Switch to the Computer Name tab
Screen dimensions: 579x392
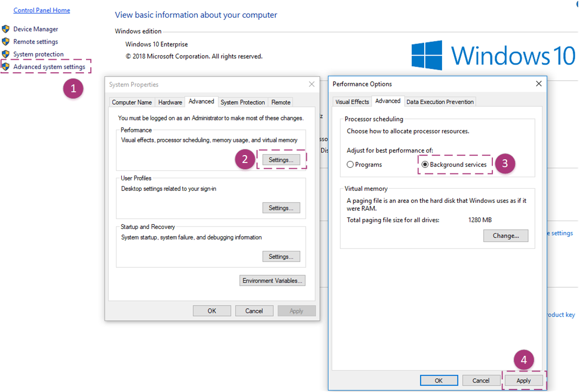coord(132,102)
